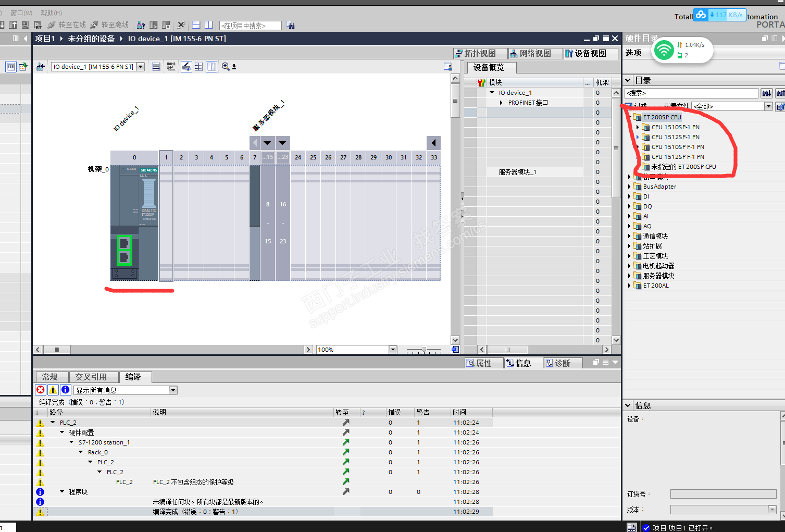
Task: Collapse the Rack_0 row in compile results
Action: [x=81, y=452]
